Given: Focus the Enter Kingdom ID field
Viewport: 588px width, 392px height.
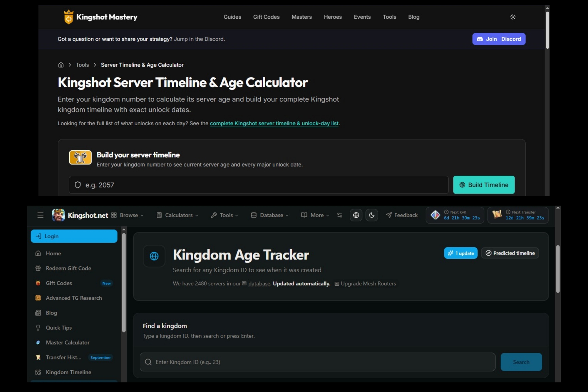Looking at the screenshot, I should 317,362.
